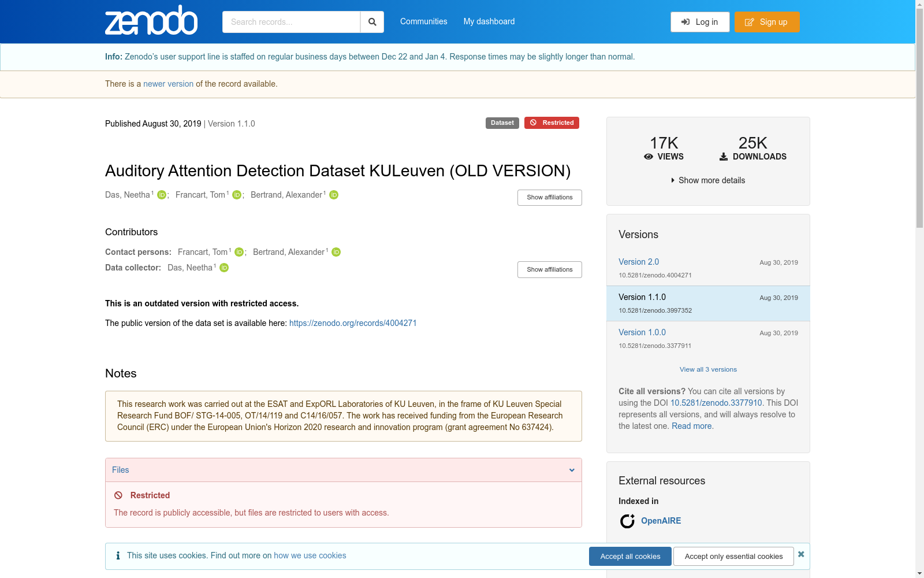
Task: Click the Published August 30, 2019 text
Action: point(153,124)
